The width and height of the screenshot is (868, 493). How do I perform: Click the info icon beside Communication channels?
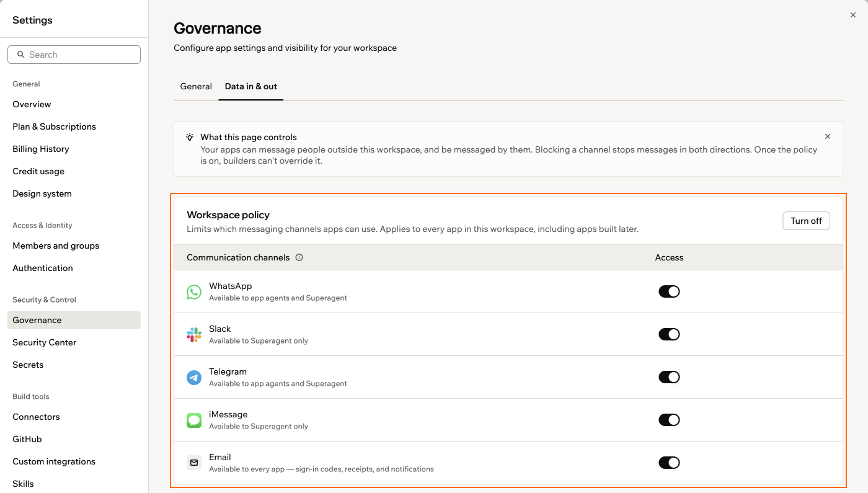coord(299,257)
